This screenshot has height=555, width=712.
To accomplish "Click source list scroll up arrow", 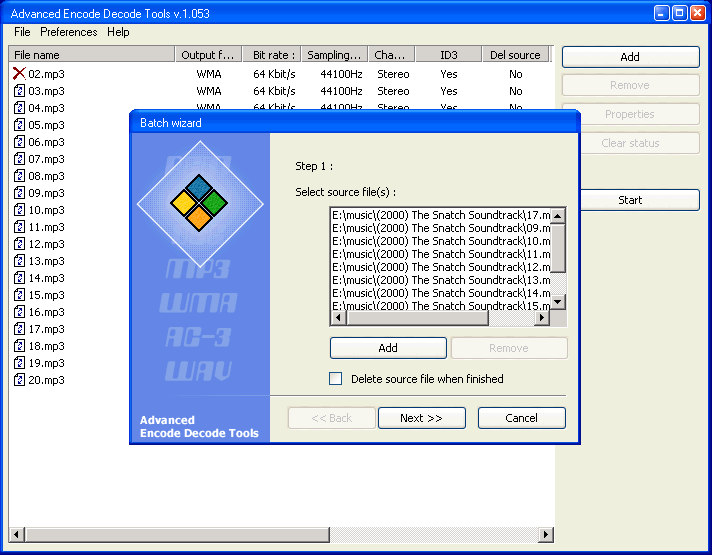I will coord(558,215).
